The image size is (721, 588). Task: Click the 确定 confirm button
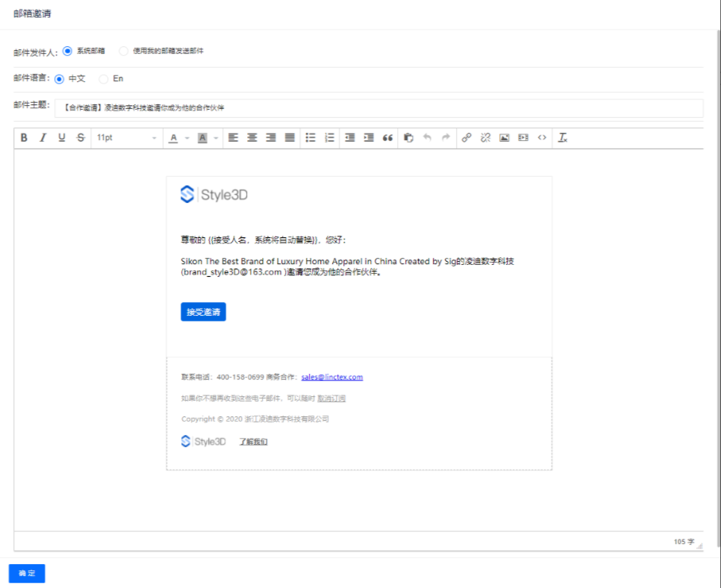(x=27, y=573)
